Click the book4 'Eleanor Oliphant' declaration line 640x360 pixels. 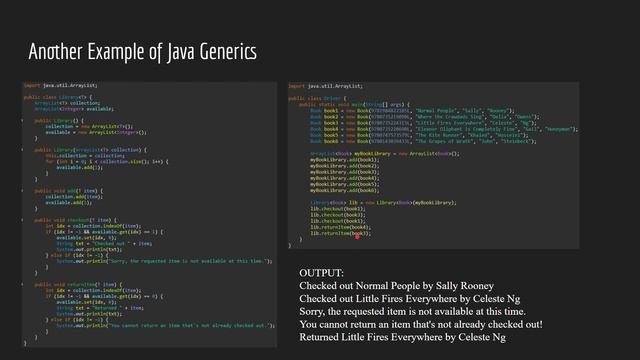pos(444,129)
